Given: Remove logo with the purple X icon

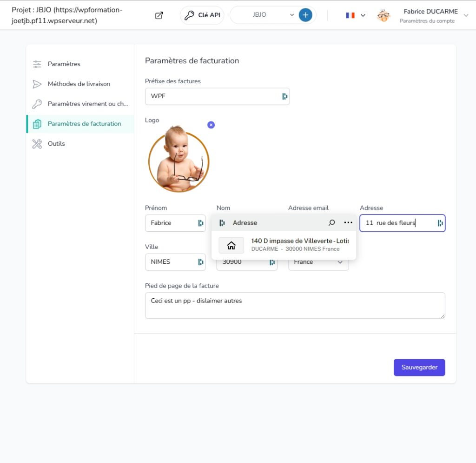Looking at the screenshot, I should click(x=211, y=125).
